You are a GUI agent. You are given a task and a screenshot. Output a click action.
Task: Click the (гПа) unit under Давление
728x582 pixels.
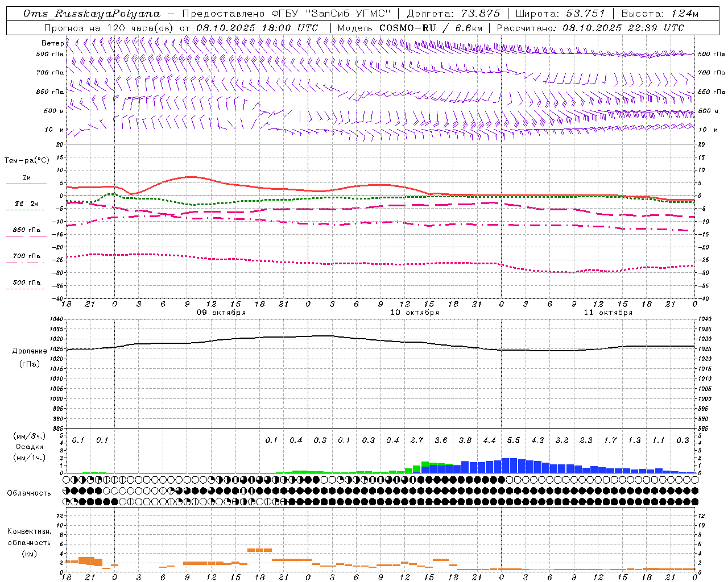(x=30, y=364)
